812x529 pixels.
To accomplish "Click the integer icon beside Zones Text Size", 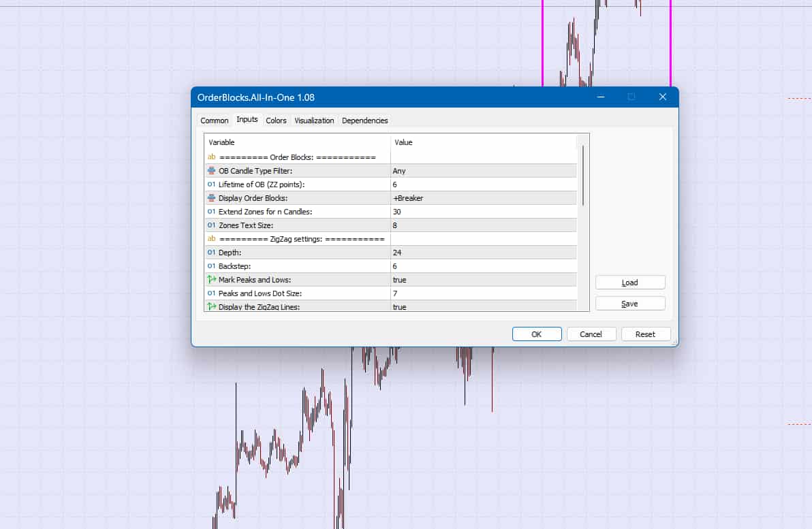I will coord(211,225).
